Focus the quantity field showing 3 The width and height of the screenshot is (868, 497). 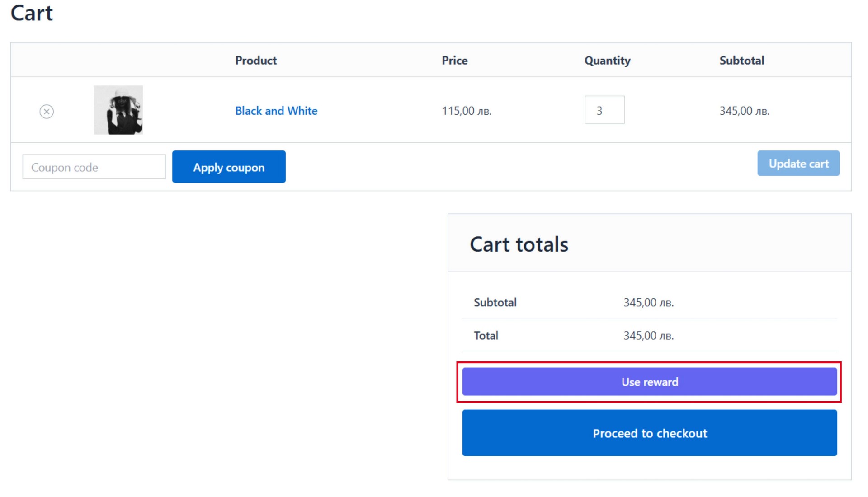pos(604,110)
